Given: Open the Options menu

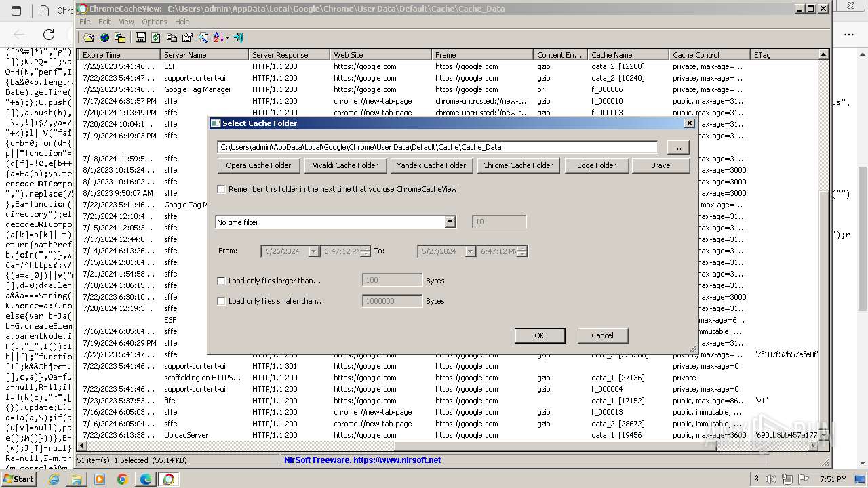Looking at the screenshot, I should tap(154, 22).
